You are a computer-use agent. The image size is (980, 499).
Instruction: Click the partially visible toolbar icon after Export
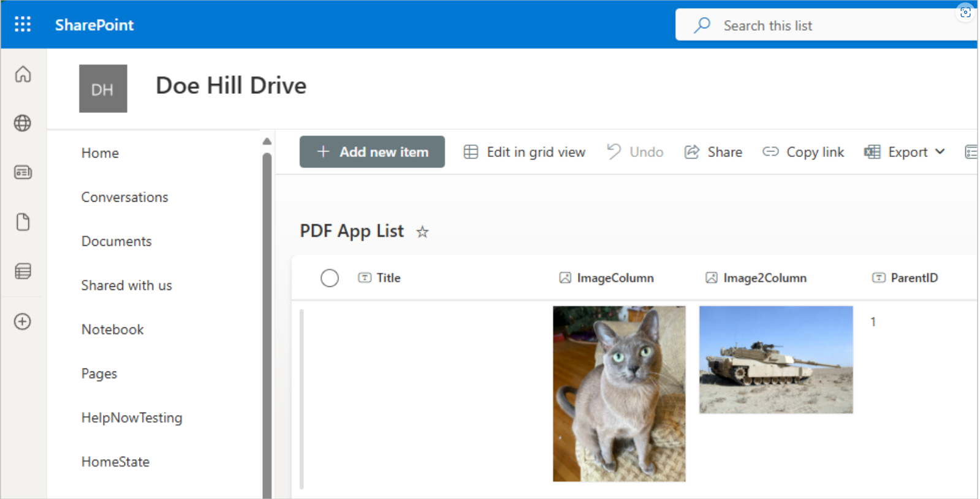971,152
